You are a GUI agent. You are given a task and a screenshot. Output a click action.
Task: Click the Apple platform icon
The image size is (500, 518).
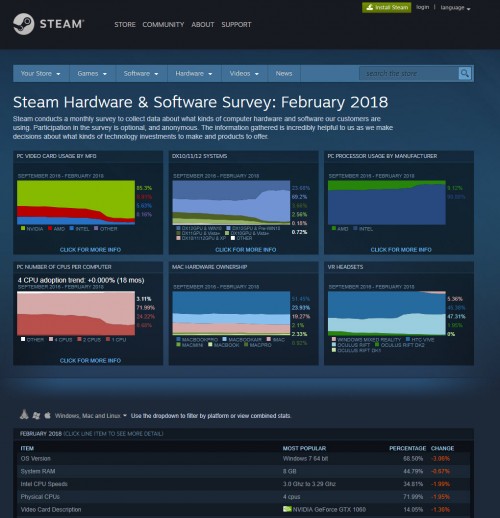click(47, 415)
